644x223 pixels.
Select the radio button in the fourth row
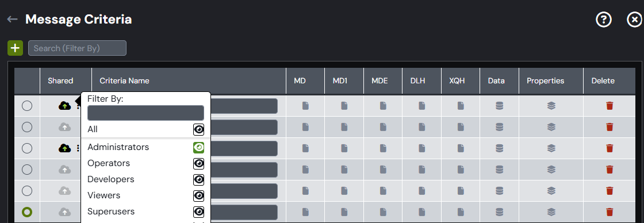(x=27, y=169)
